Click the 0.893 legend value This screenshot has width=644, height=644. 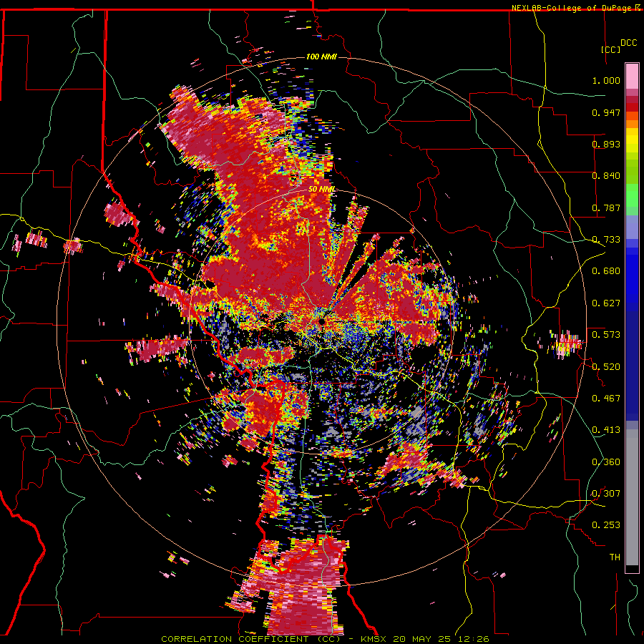(606, 144)
